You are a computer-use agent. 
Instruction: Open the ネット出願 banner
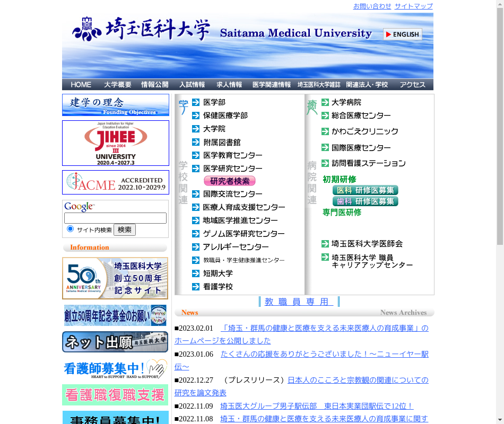point(115,342)
